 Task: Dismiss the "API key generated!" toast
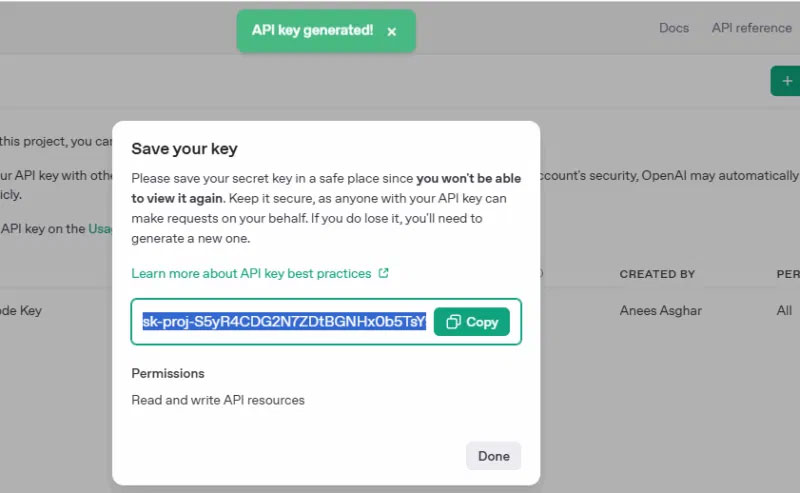coord(392,31)
